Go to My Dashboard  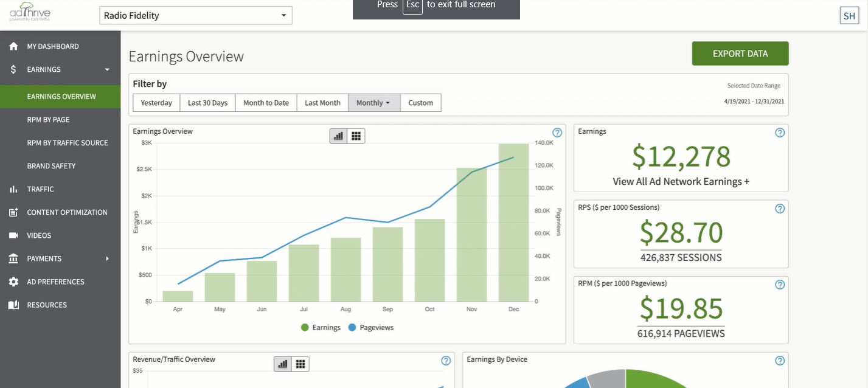click(53, 46)
